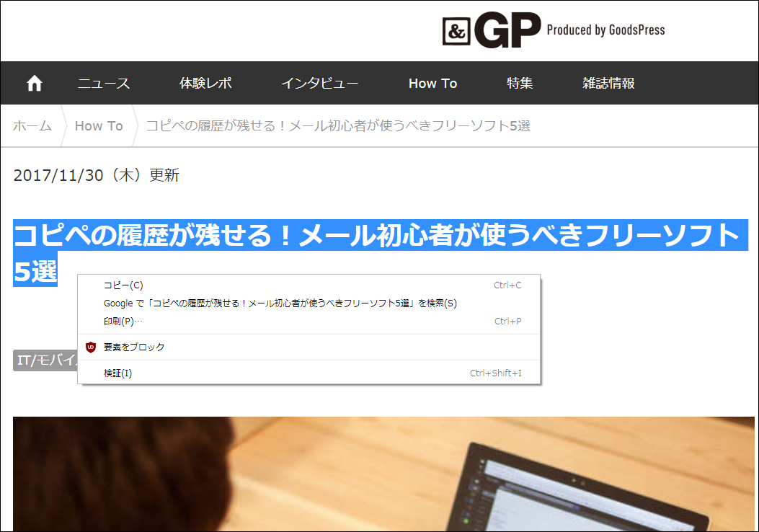Click the 2017/11/30（木）更新 date text
The image size is (759, 532).
point(97,174)
